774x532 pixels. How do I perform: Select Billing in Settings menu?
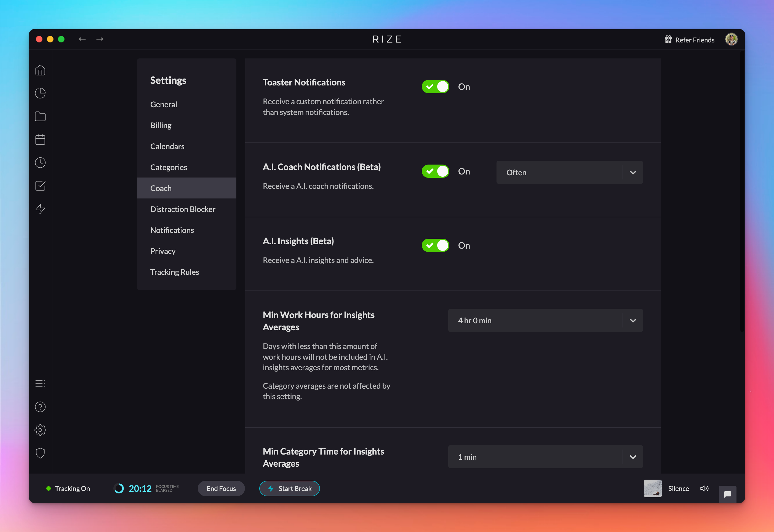coord(186,125)
